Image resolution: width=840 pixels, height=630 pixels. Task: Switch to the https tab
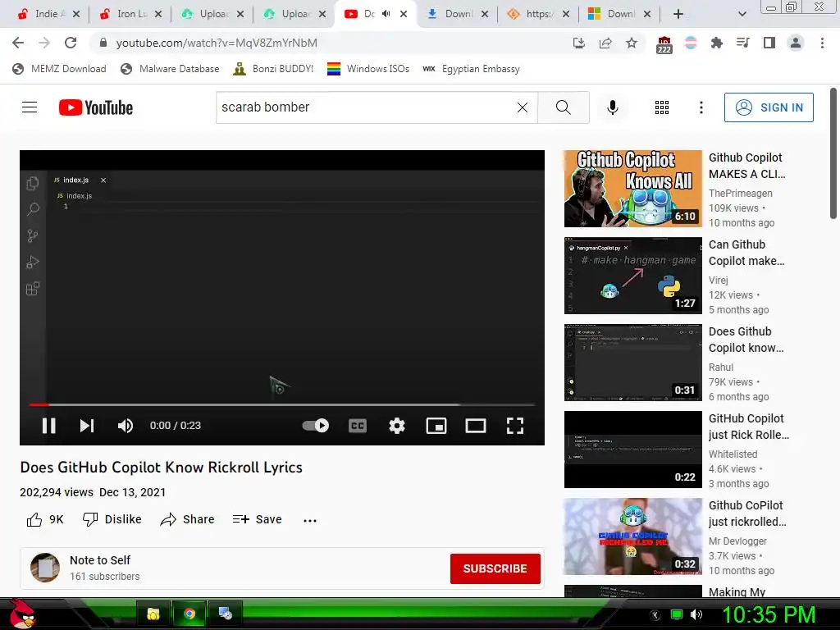coord(538,14)
